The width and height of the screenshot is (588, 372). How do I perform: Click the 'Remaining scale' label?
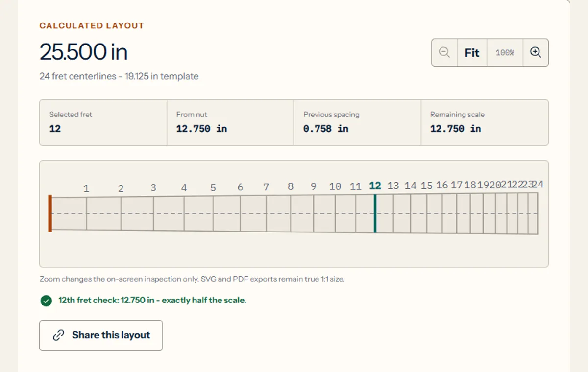click(x=457, y=115)
